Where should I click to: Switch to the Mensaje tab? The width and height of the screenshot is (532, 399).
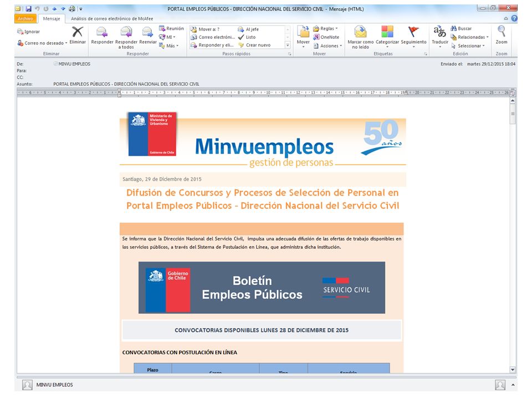(51, 18)
